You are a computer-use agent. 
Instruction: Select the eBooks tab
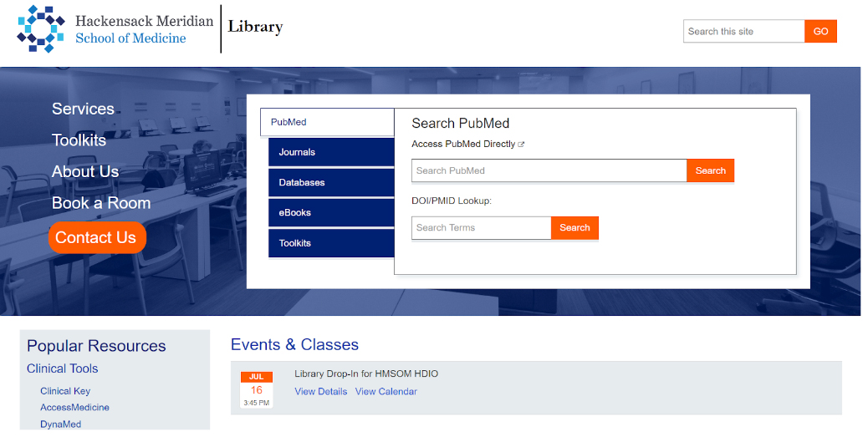coord(331,213)
